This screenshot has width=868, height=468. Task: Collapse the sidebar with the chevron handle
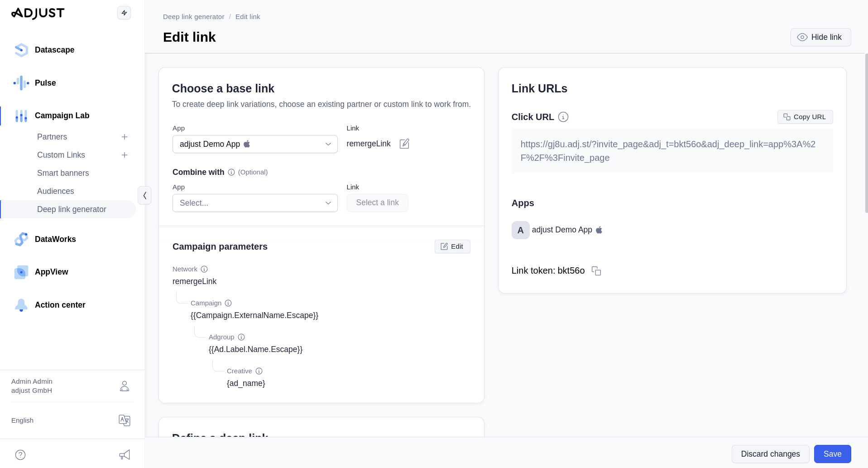click(x=144, y=195)
